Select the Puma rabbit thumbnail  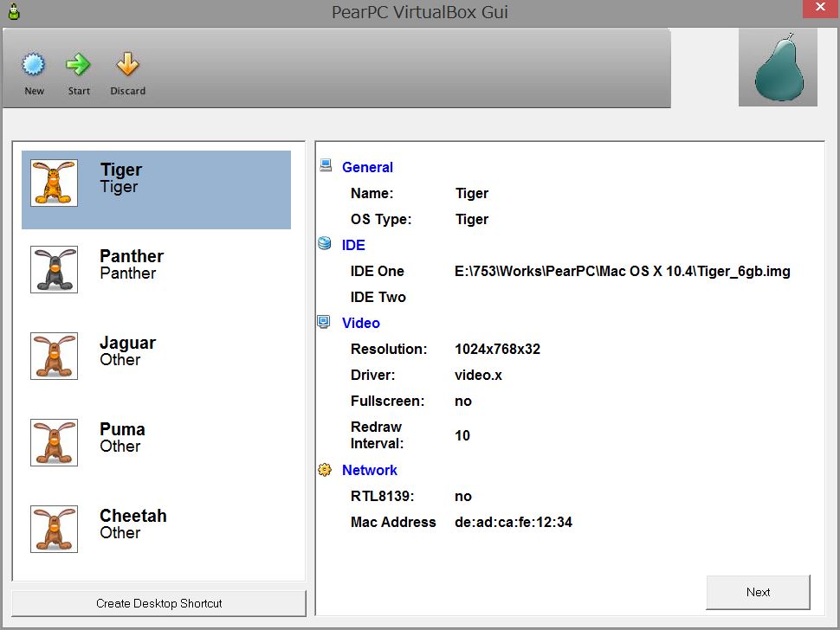(54, 443)
